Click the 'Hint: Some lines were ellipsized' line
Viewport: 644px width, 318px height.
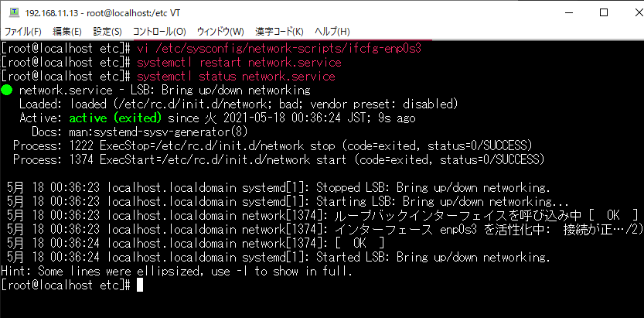pyautogui.click(x=178, y=272)
